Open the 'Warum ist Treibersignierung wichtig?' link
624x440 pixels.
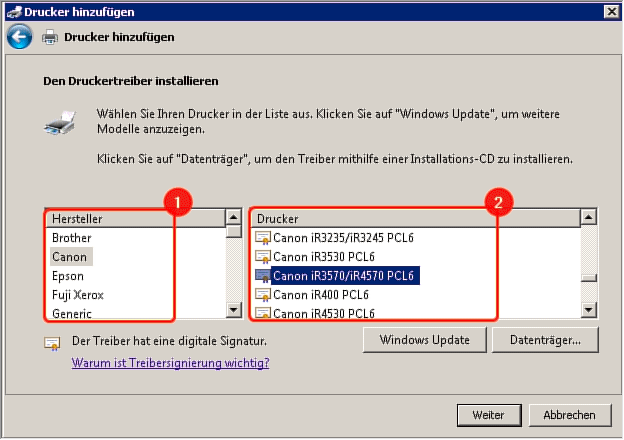[x=170, y=364]
